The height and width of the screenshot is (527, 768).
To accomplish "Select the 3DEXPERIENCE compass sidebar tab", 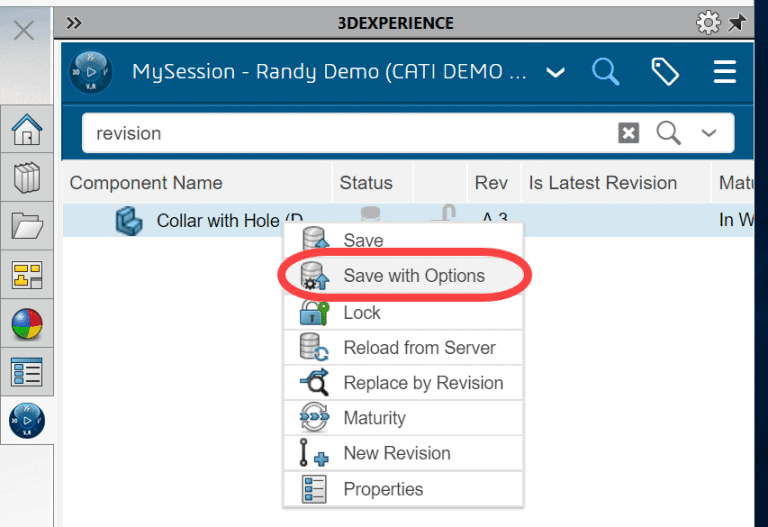I will [27, 421].
